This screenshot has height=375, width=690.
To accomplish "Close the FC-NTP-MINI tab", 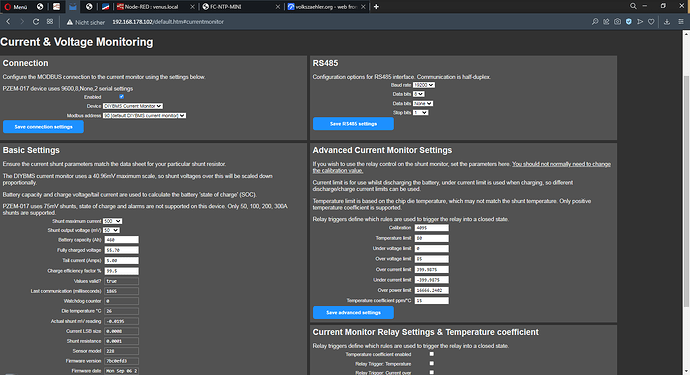I will tap(278, 7).
